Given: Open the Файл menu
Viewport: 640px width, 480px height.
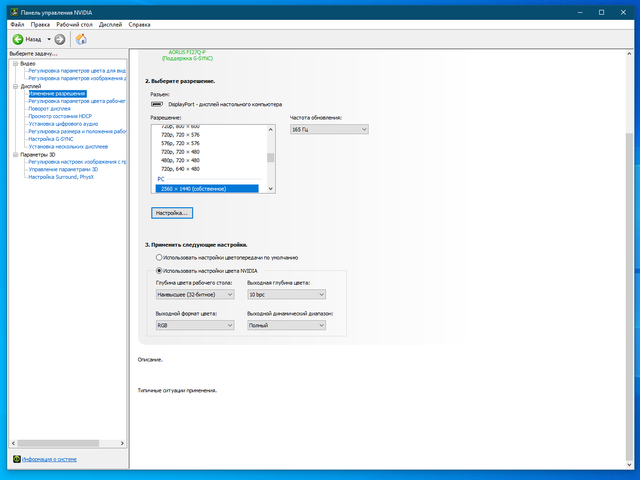Looking at the screenshot, I should [x=17, y=24].
